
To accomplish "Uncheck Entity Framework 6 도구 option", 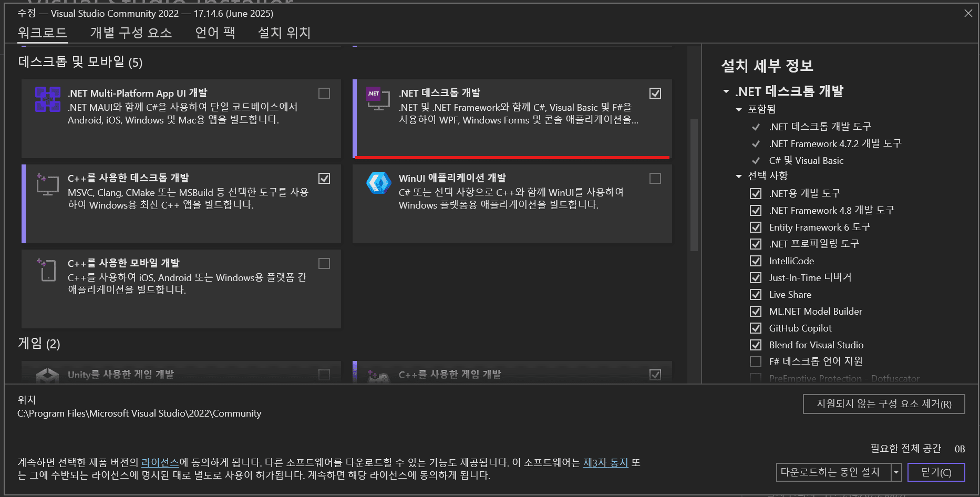I will pos(756,227).
